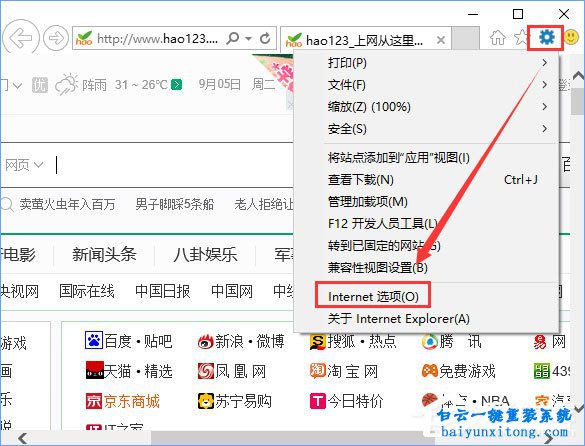
Task: Click hot search 男子脚踩5条船
Action: click(175, 205)
